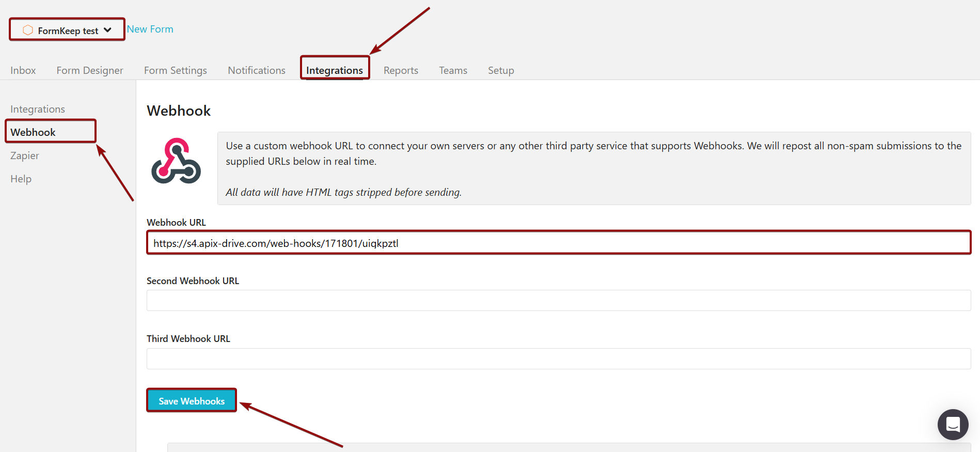The height and width of the screenshot is (452, 980).
Task: Select the Integrations tab
Action: (335, 70)
